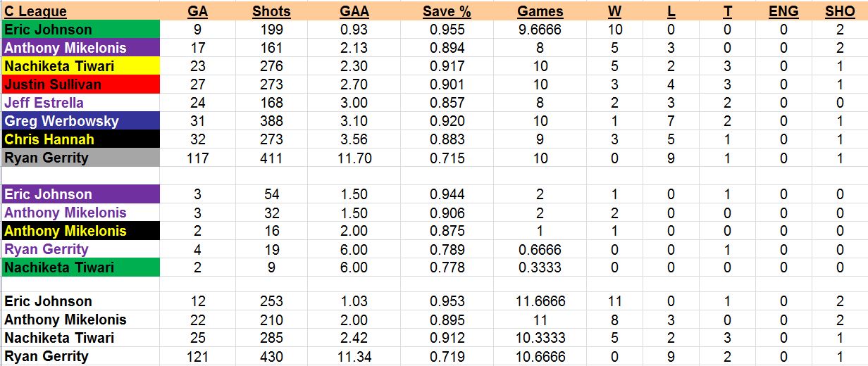This screenshot has height=366, width=868.
Task: Click the Games cell showing 9.6666
Action: 540,30
